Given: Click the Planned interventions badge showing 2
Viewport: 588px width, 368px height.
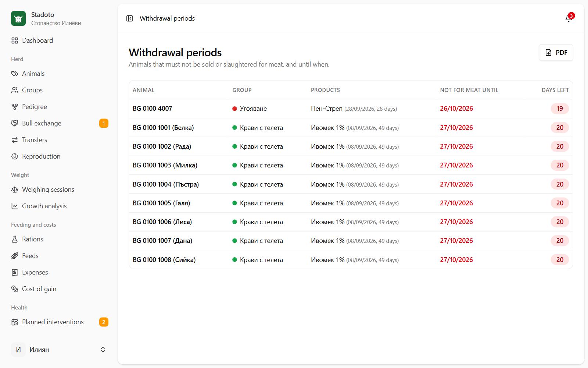Looking at the screenshot, I should coord(104,322).
